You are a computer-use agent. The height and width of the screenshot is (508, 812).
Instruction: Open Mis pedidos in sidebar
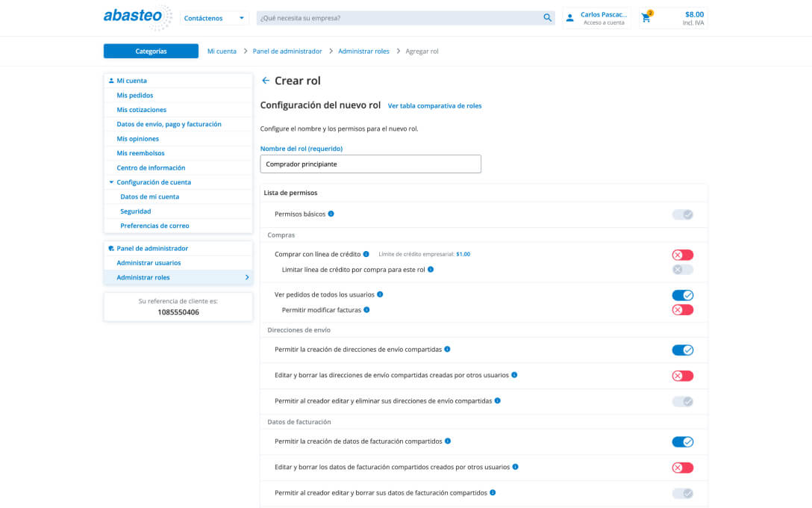(135, 96)
